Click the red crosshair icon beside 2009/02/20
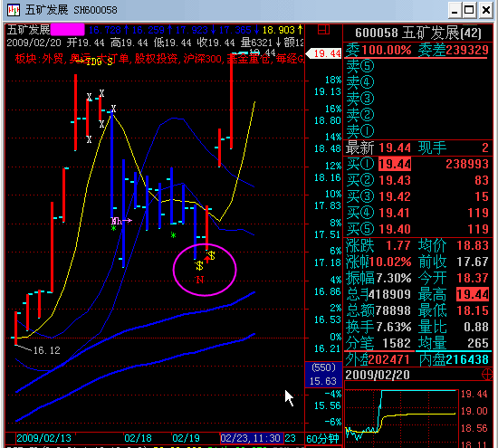The height and width of the screenshot is (448, 498). click(x=487, y=375)
